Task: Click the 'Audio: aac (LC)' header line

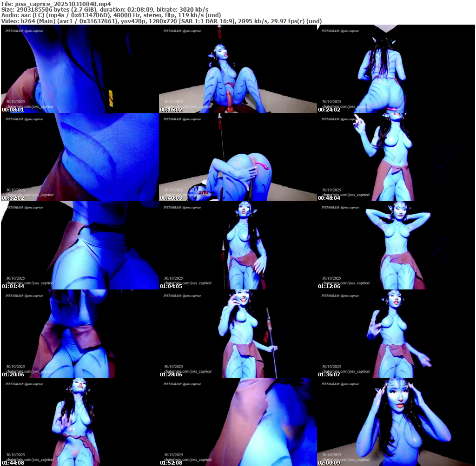Action: pos(111,15)
